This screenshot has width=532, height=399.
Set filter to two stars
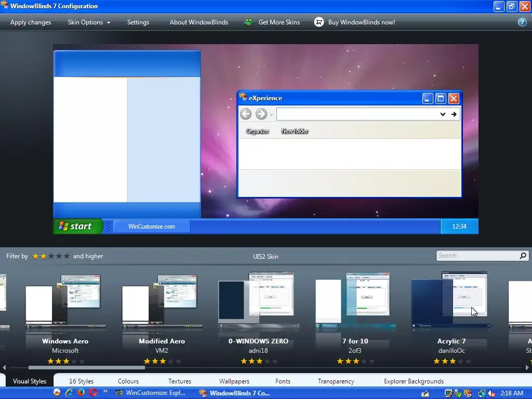click(43, 256)
